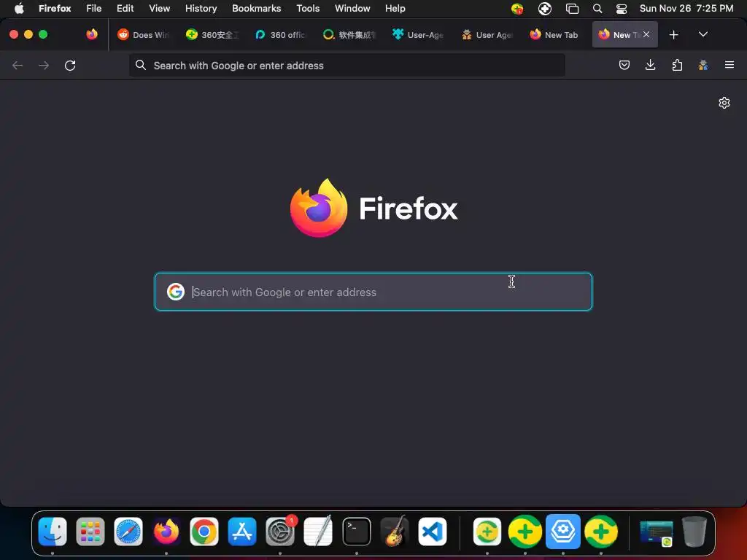Open System Settings with badge in Dock
The width and height of the screenshot is (747, 560).
pyautogui.click(x=280, y=532)
